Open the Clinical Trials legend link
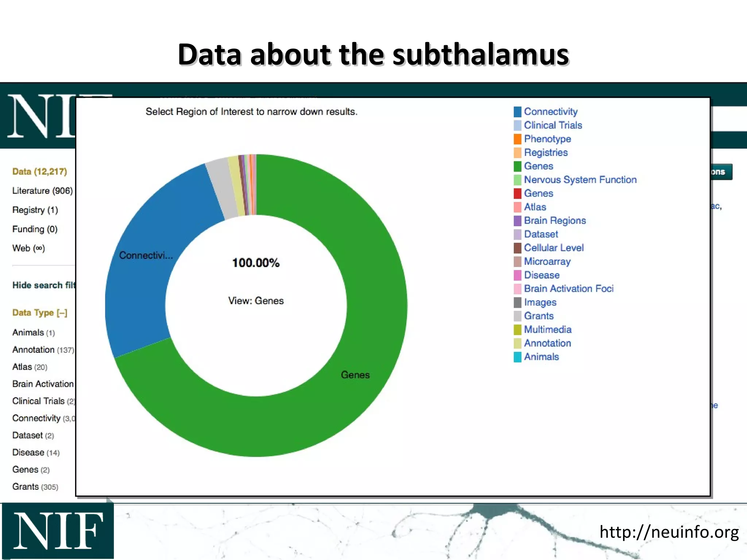Viewport: 747px width, 560px height. 553,125
